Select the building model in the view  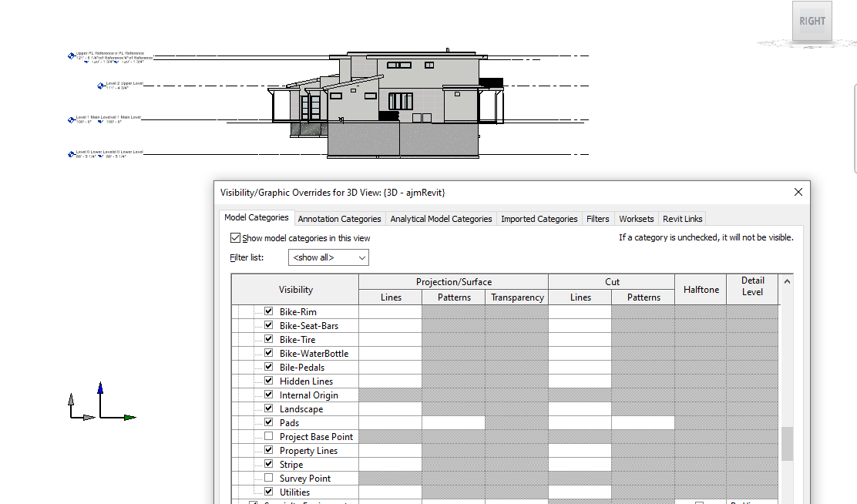tap(386, 104)
